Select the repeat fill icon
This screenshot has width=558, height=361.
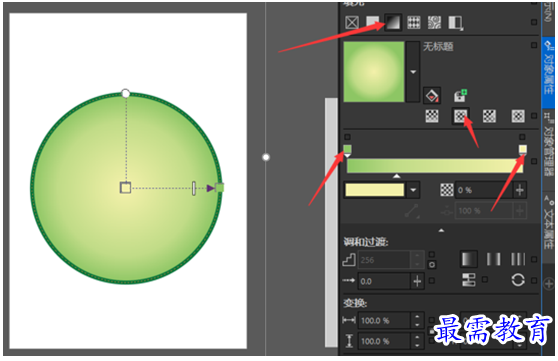point(518,259)
